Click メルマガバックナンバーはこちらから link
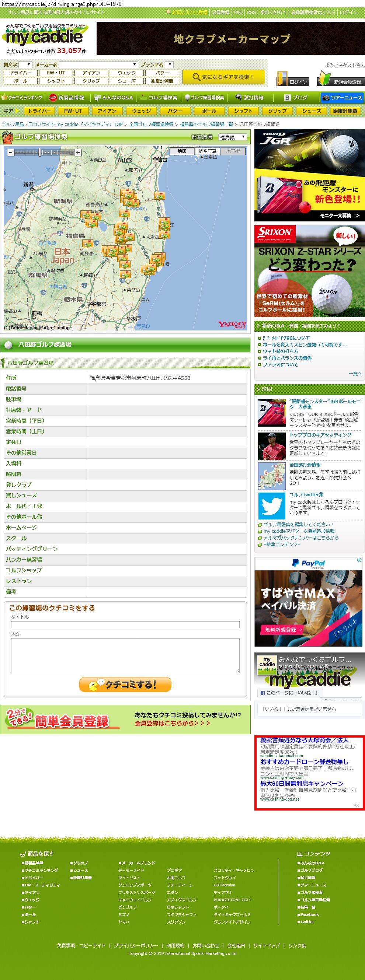This screenshot has height=980, width=365. pos(301,538)
